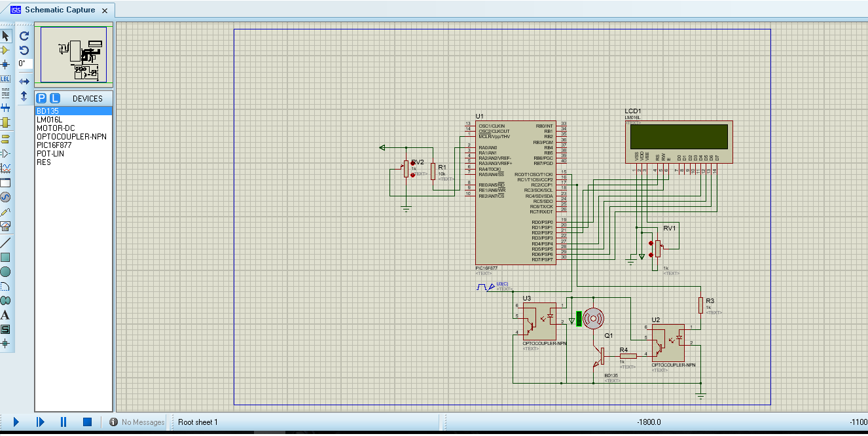Viewport: 868px width, 436px height.
Task: Select the Component mode tool
Action: point(5,50)
